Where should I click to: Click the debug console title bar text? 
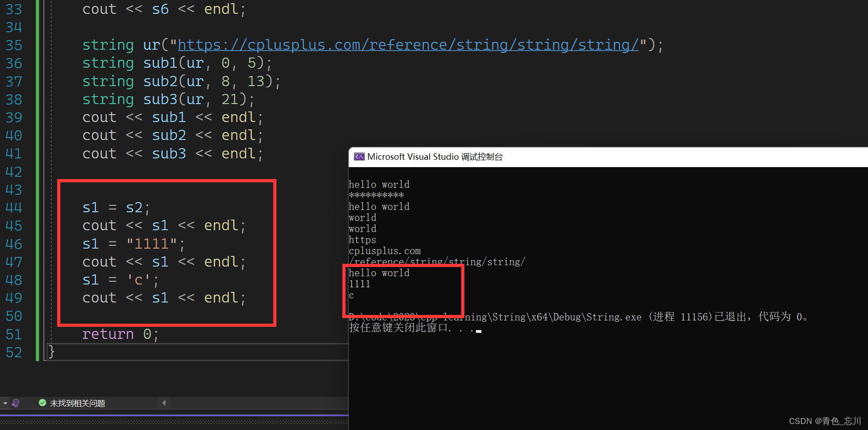[x=435, y=157]
